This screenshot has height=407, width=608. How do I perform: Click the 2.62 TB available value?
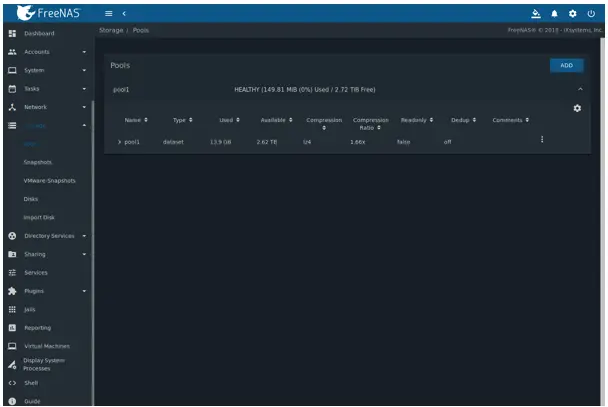coord(267,142)
